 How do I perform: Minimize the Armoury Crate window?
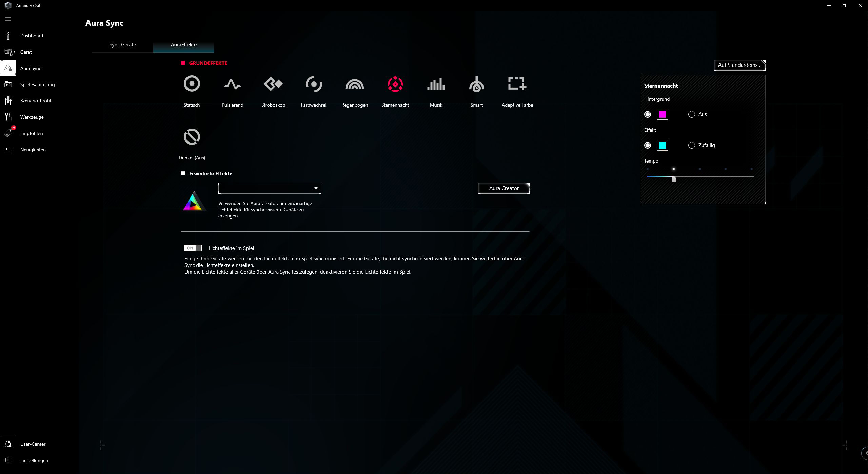pyautogui.click(x=829, y=5)
